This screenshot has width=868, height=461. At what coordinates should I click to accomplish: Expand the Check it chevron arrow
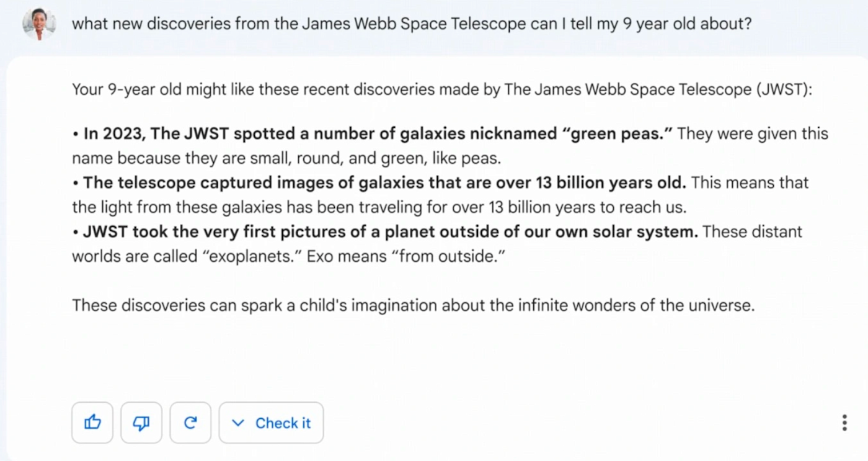click(238, 423)
